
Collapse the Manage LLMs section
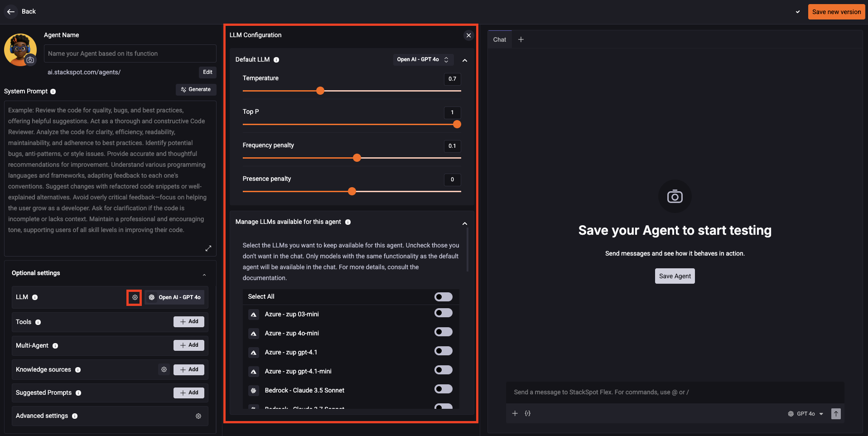click(x=464, y=223)
